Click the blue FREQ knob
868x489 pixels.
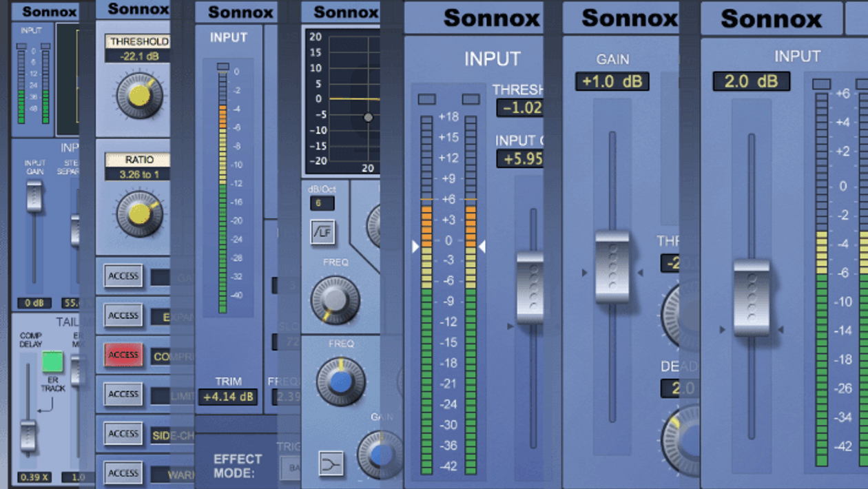tap(340, 381)
